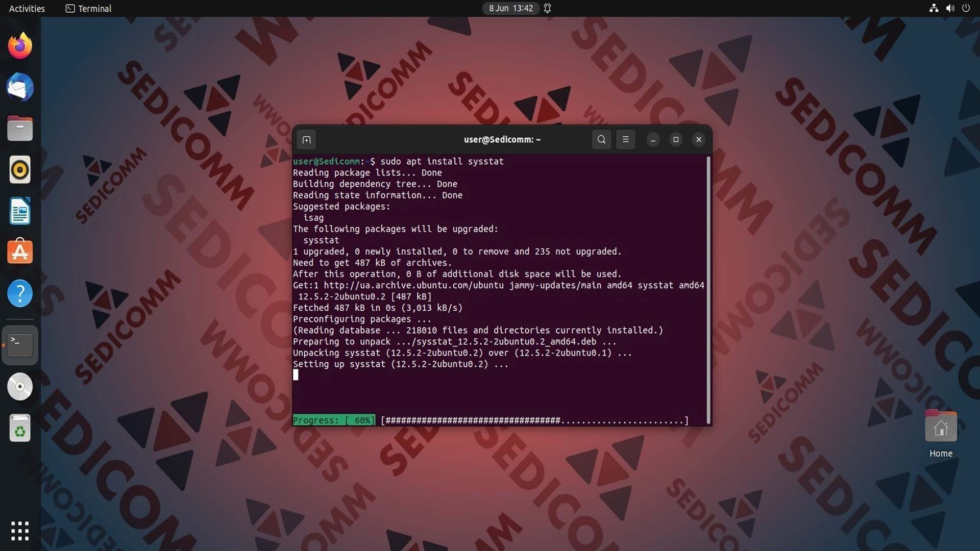
Task: Select the Terminal icon in the dock
Action: (x=20, y=345)
